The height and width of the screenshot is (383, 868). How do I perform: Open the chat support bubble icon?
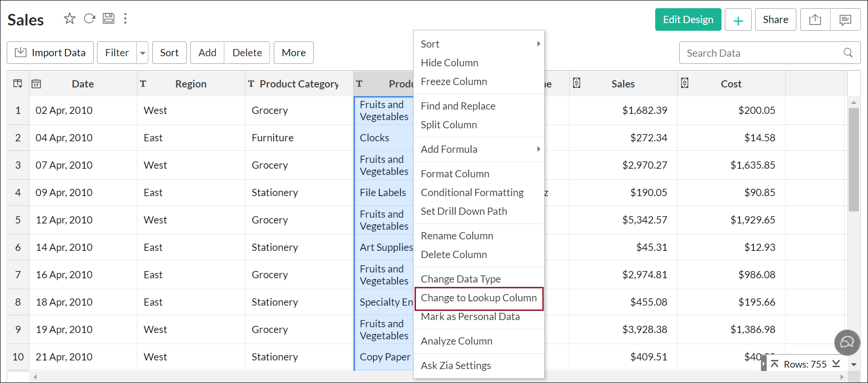pyautogui.click(x=847, y=342)
